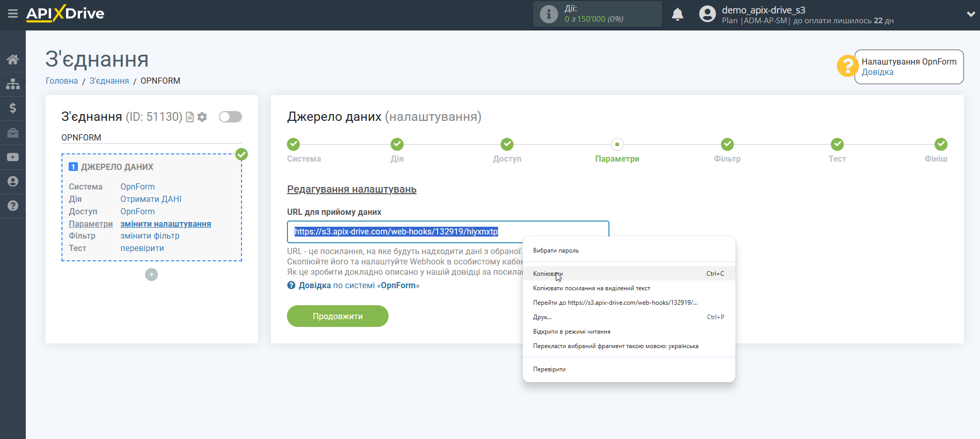Viewport: 980px width, 439px height.
Task: Click OpnForm system link
Action: [x=137, y=186]
